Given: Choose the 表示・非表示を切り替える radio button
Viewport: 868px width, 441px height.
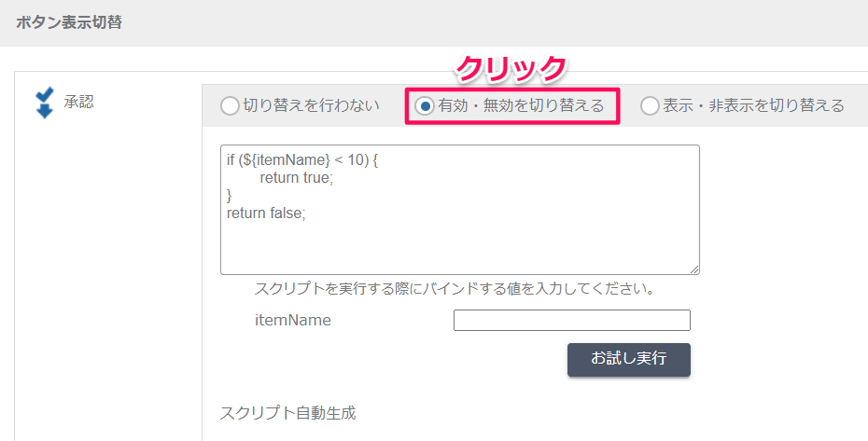Looking at the screenshot, I should coord(650,105).
